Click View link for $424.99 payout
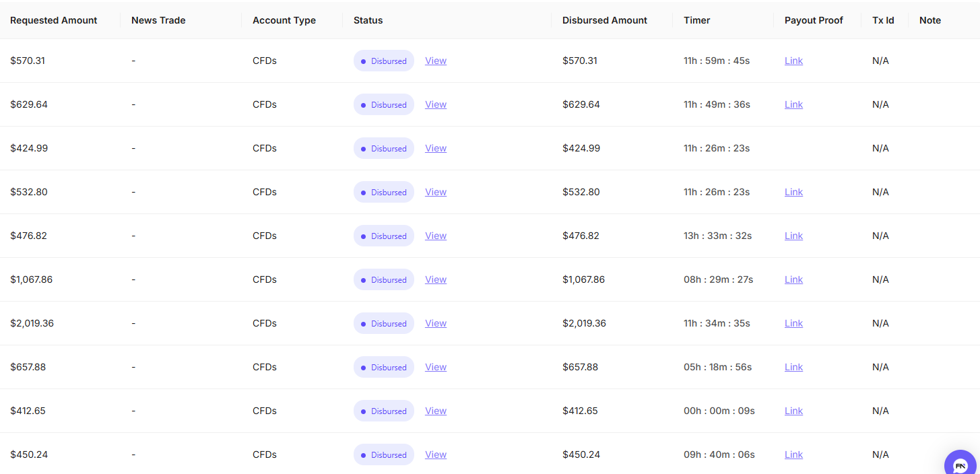This screenshot has height=474, width=980. point(435,148)
